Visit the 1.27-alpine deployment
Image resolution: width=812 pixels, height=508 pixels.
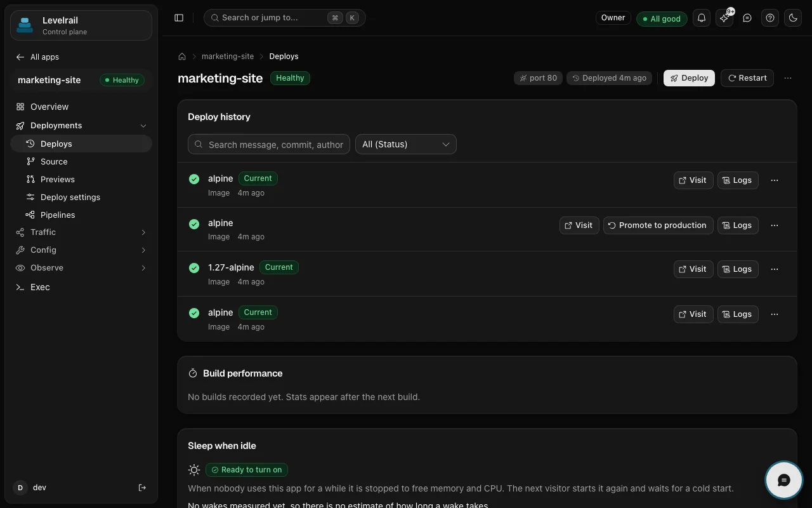point(693,269)
